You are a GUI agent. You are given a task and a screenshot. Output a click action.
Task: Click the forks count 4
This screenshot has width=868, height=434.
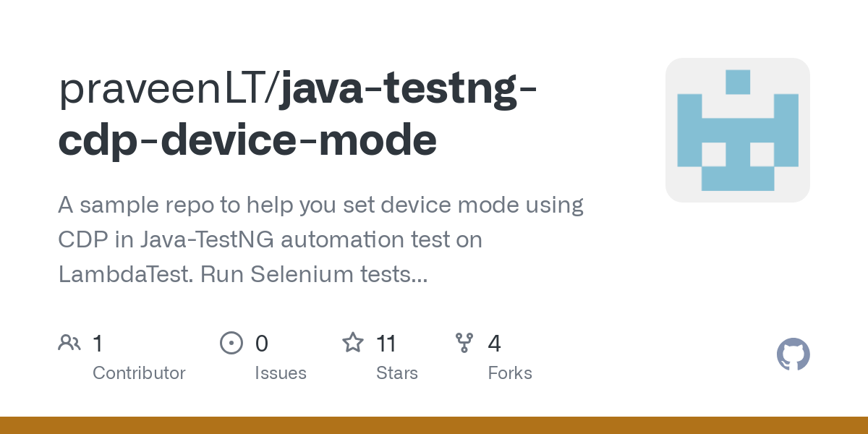(x=495, y=344)
